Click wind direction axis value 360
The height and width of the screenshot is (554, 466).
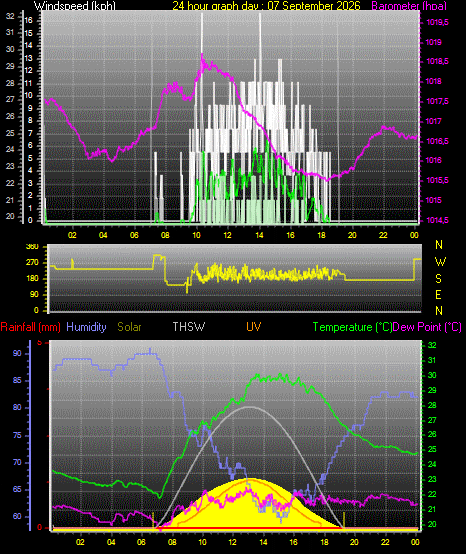33,247
